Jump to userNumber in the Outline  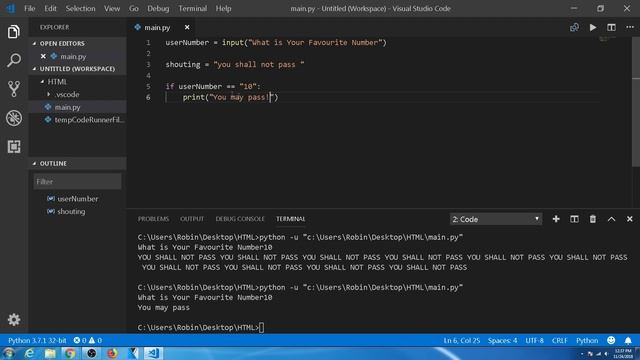coord(77,199)
